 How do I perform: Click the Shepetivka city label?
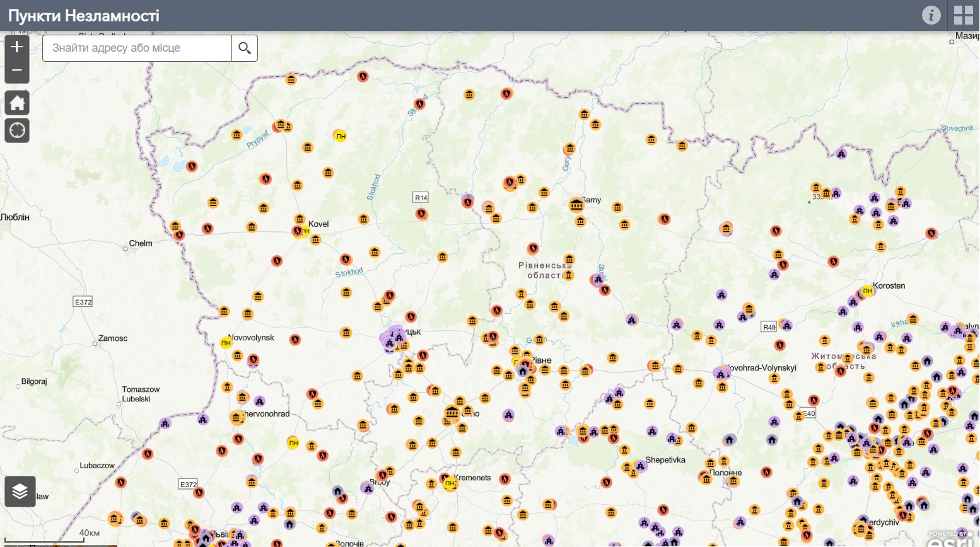tap(665, 460)
